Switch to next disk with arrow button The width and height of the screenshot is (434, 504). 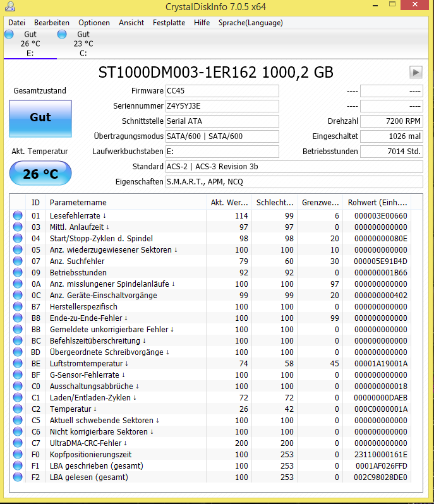[416, 73]
